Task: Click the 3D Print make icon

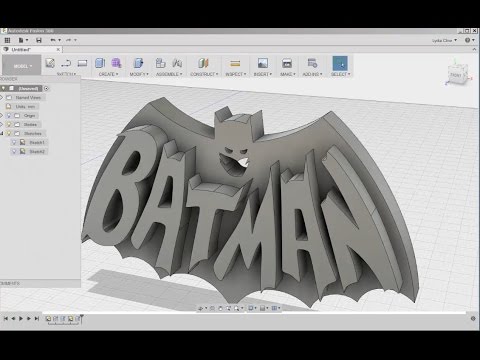Action: tap(287, 63)
